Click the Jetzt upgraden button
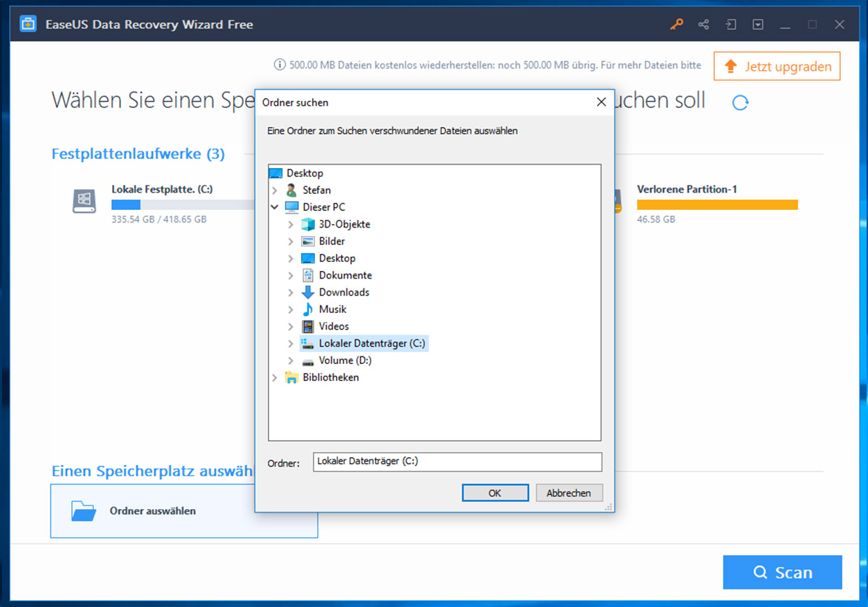Screen dimensions: 868x607 tap(777, 67)
